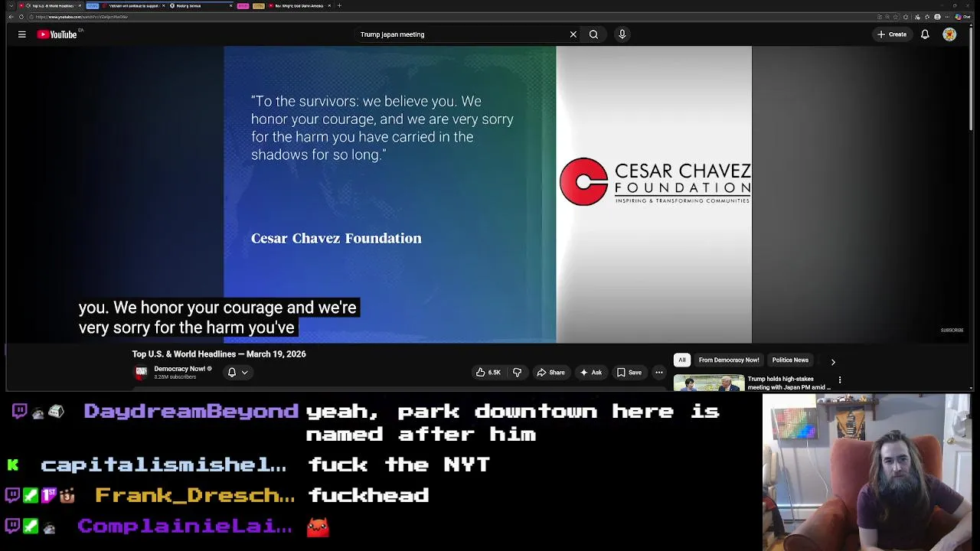Click the search magnifier button
This screenshot has height=551, width=980.
click(593, 34)
